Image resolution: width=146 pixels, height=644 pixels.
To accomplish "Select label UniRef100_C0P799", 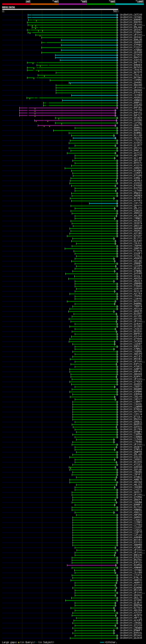I will (x=131, y=110).
